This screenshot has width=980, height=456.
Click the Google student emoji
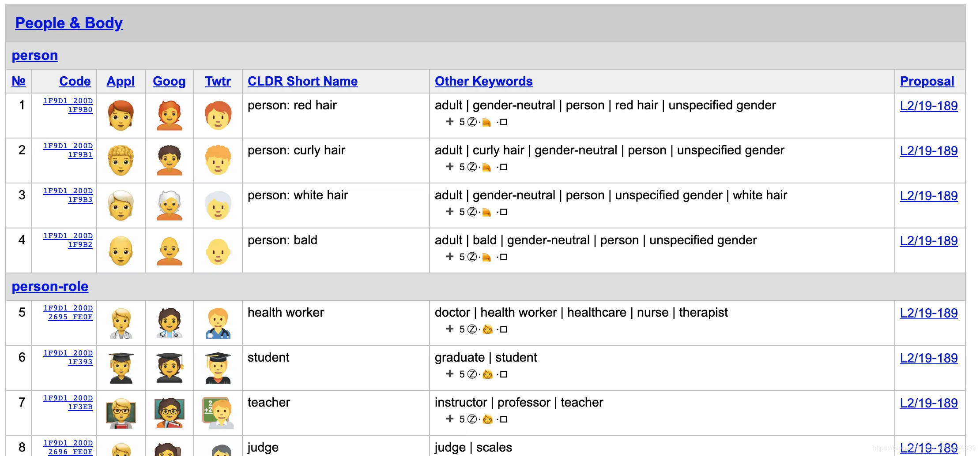tap(170, 368)
